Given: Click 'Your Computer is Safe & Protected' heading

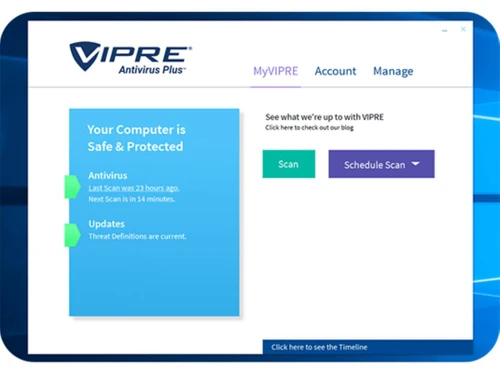Looking at the screenshot, I should tap(136, 138).
